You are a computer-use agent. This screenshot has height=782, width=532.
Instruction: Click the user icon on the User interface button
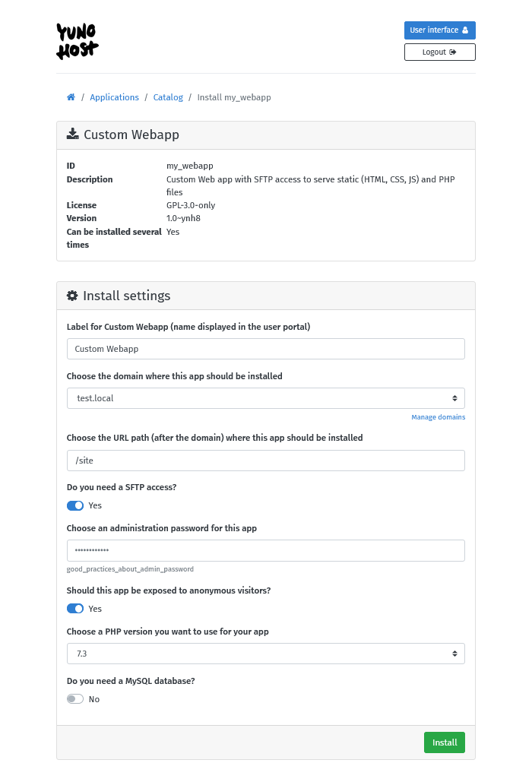(x=466, y=30)
